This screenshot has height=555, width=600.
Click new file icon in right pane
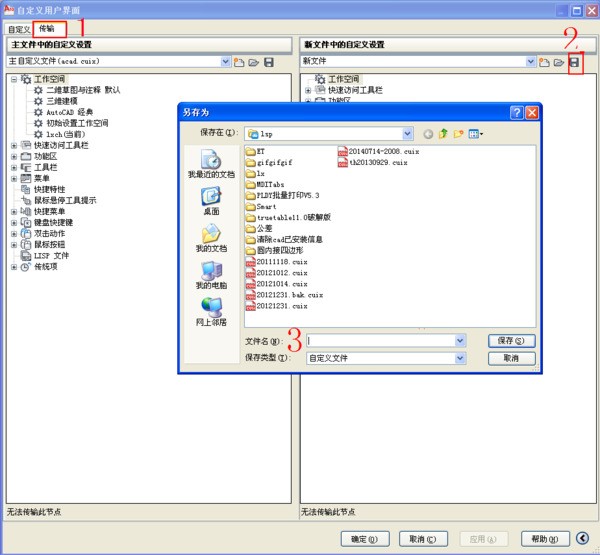544,62
